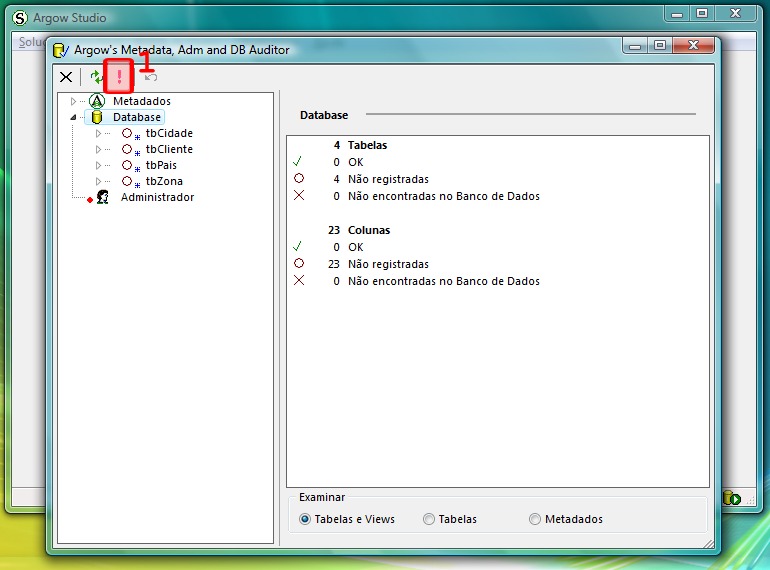Click the X icon in the Tabelas section
Image resolution: width=770 pixels, height=570 pixels.
(x=299, y=195)
